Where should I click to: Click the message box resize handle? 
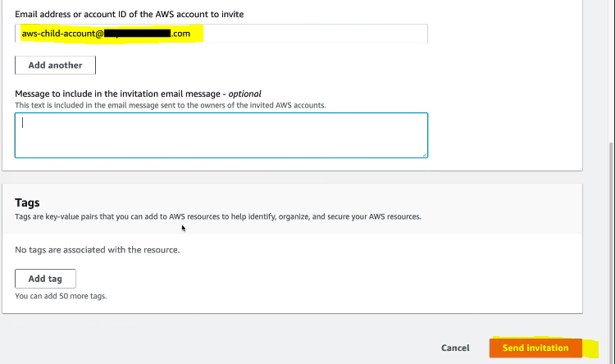tap(424, 153)
